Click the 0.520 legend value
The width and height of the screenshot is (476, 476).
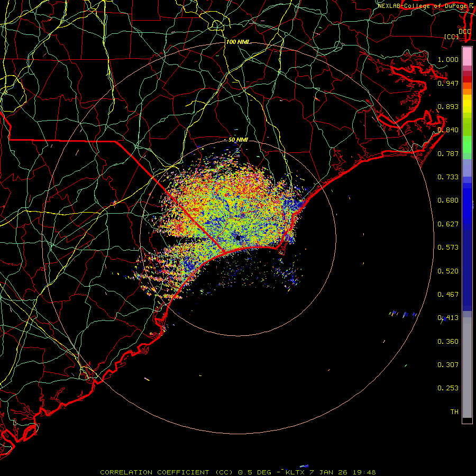point(448,271)
